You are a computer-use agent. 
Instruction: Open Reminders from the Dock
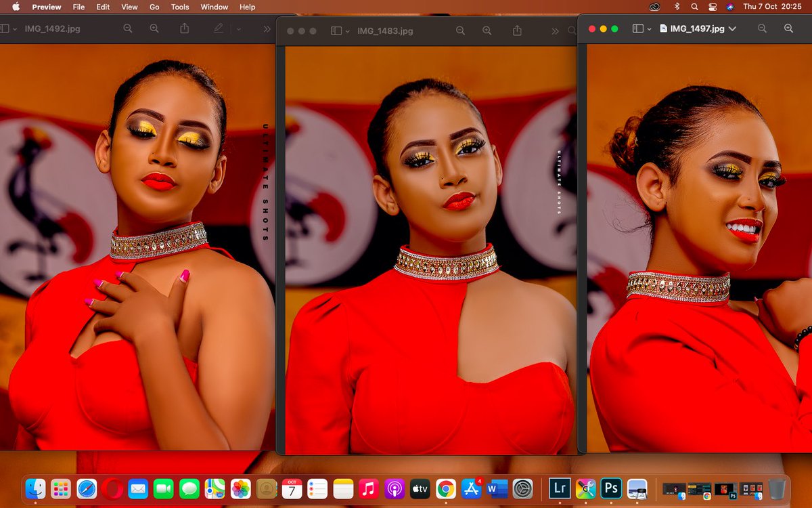pos(317,488)
